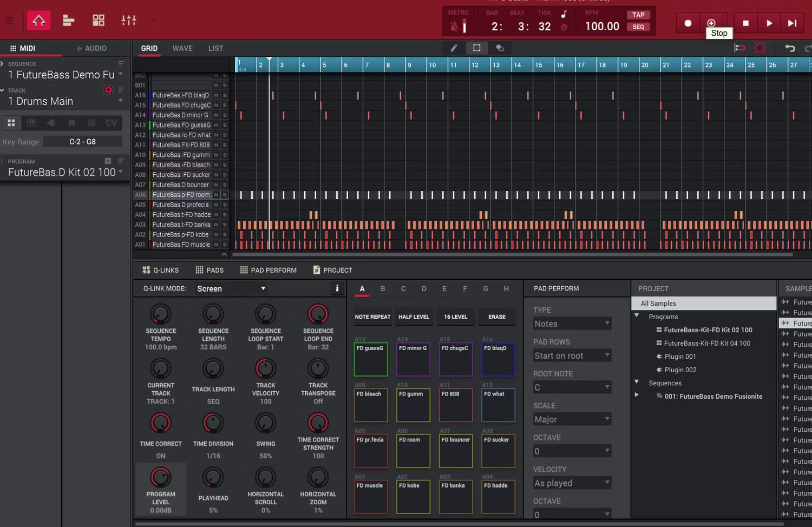Open the Q-Link Mode dropdown
The width and height of the screenshot is (812, 527).
pyautogui.click(x=231, y=288)
